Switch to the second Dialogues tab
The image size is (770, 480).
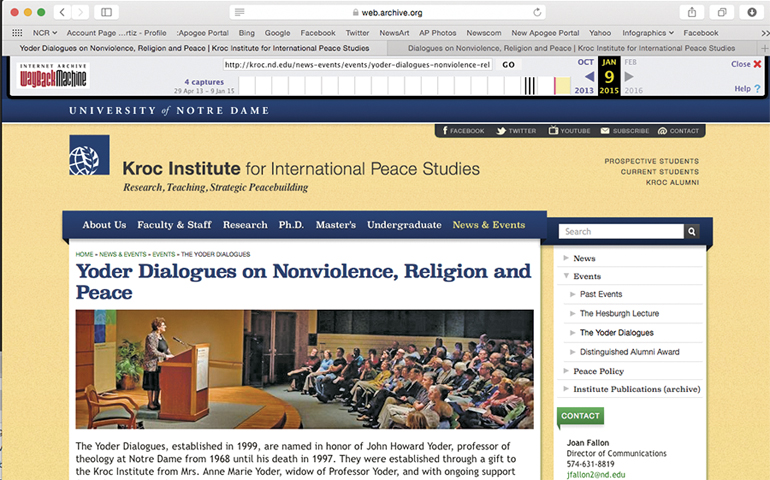click(x=572, y=48)
